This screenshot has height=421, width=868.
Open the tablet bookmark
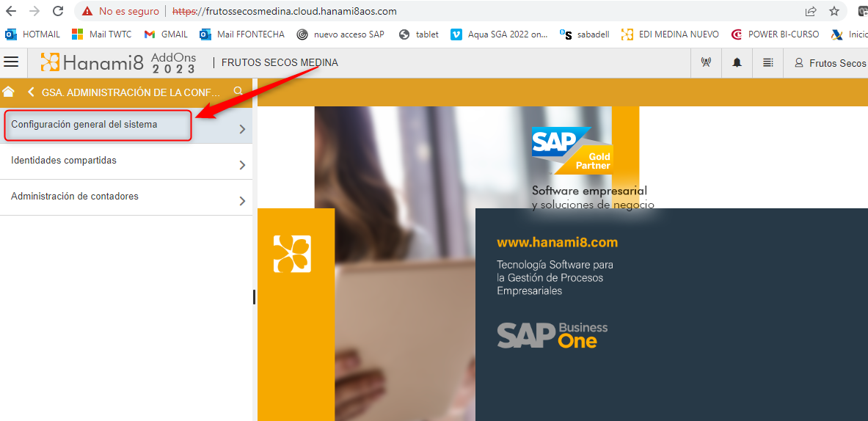click(419, 34)
